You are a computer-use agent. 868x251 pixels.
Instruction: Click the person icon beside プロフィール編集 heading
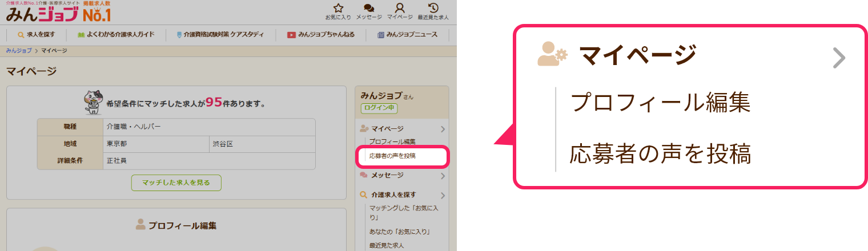(x=140, y=225)
